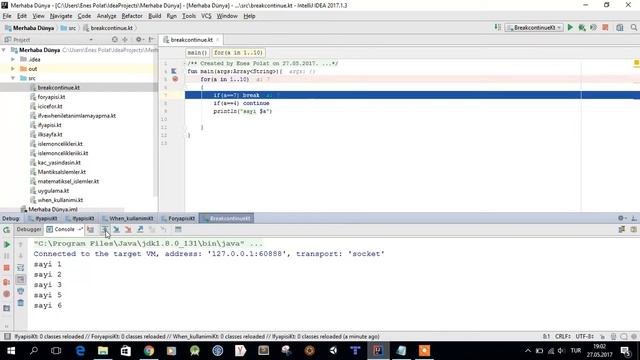Viewport: 640px width, 360px height.
Task: Open Debug panel settings gear dropdown
Action: pos(621,218)
